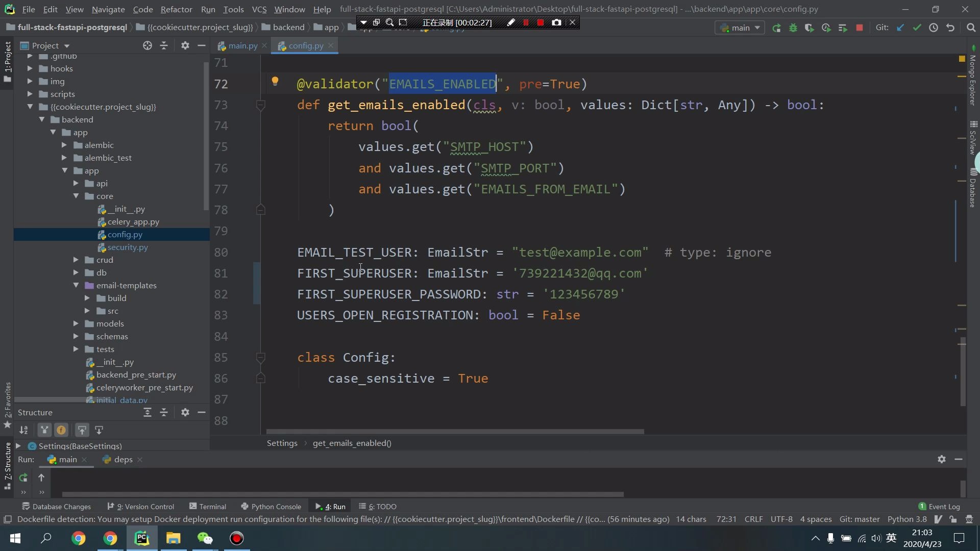Run with coverage icon

[810, 28]
